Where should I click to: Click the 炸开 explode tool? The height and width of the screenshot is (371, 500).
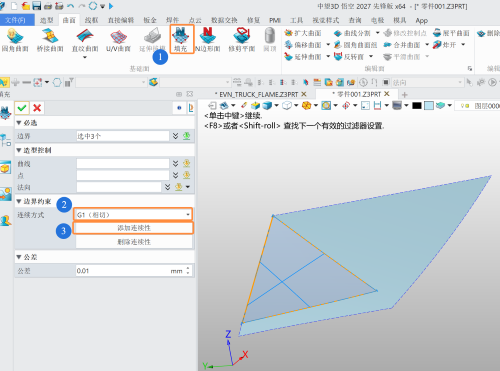click(x=444, y=45)
